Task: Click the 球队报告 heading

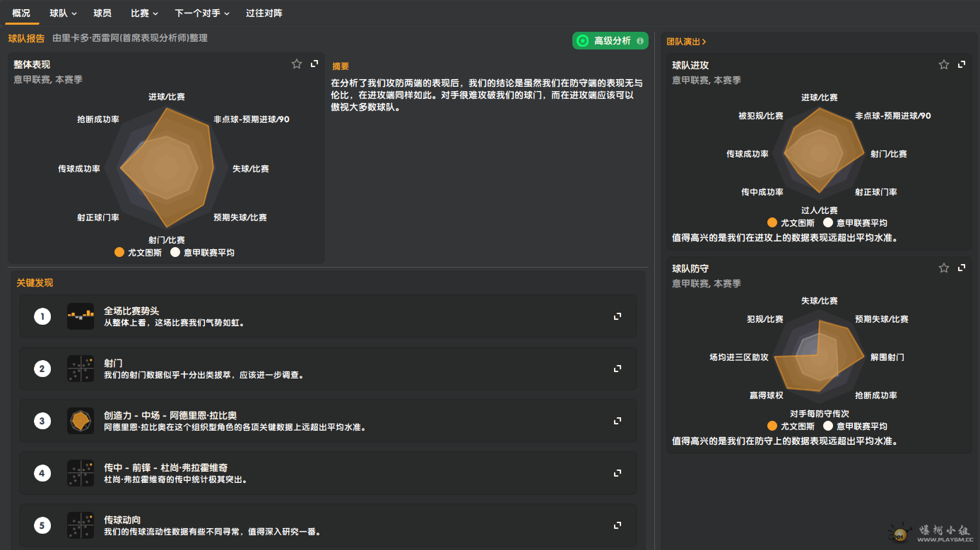Action: (x=26, y=38)
